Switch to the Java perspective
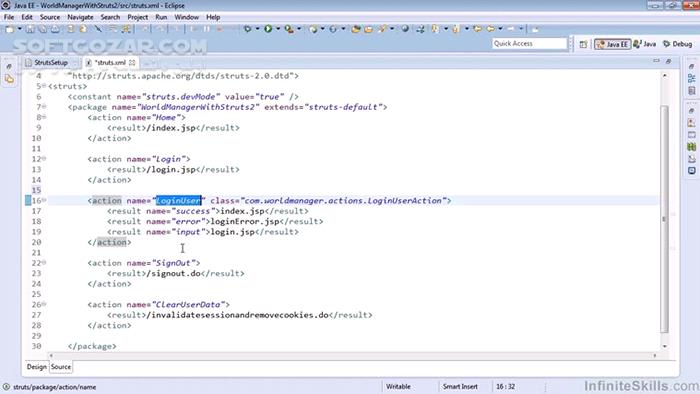This screenshot has height=394, width=700. (645, 44)
